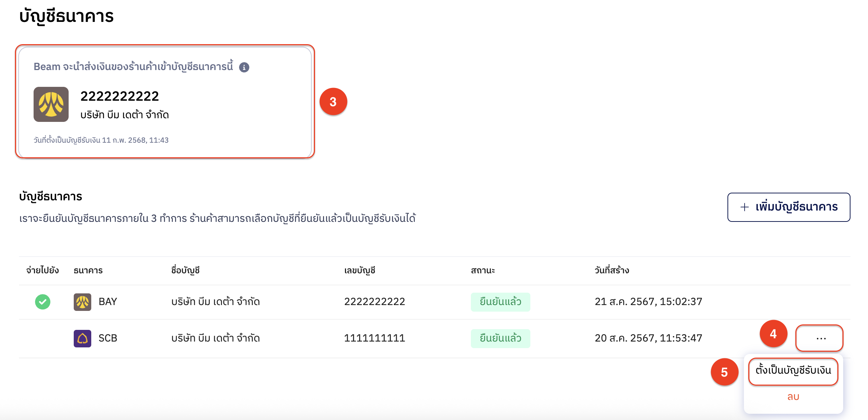The image size is (868, 420).
Task: Click the บัญชีธนาคาร page title
Action: coord(66,17)
